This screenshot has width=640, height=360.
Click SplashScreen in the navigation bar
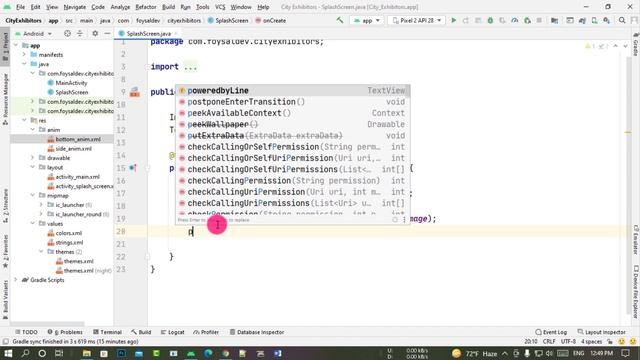coord(228,20)
